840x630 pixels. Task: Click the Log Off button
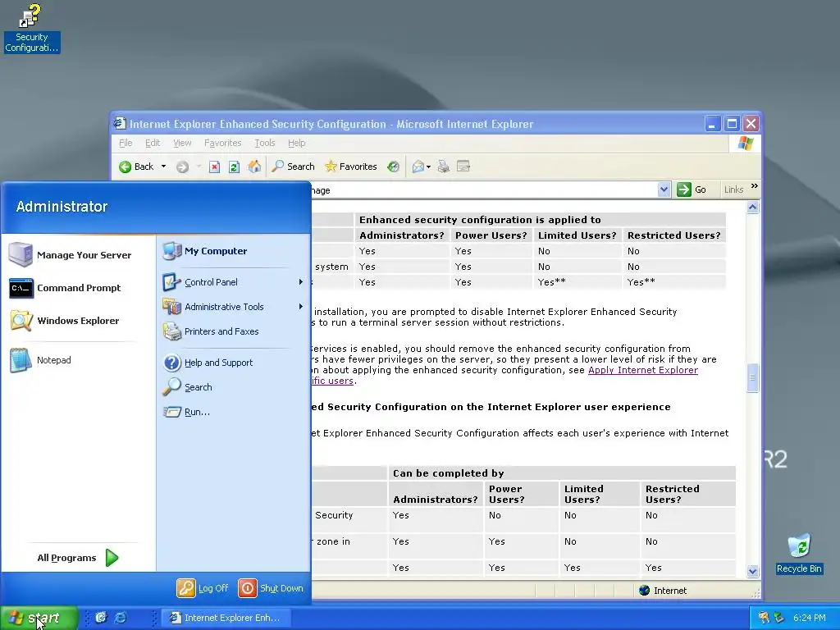coord(203,588)
